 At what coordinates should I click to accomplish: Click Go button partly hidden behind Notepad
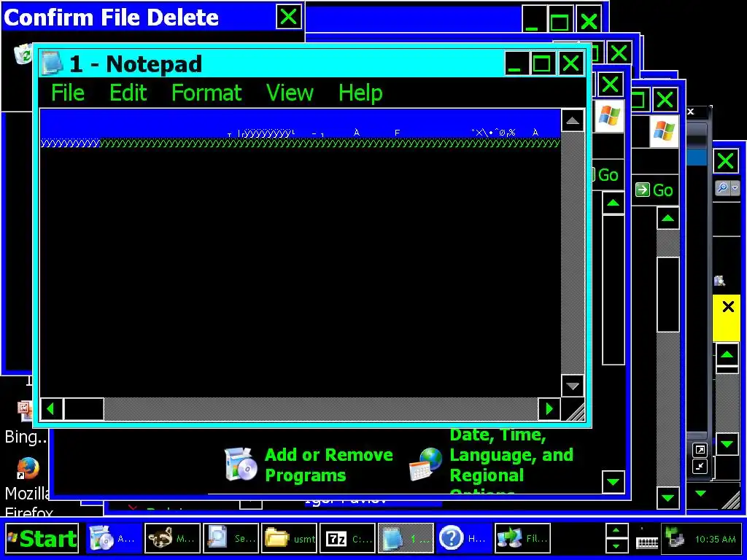[x=606, y=175]
